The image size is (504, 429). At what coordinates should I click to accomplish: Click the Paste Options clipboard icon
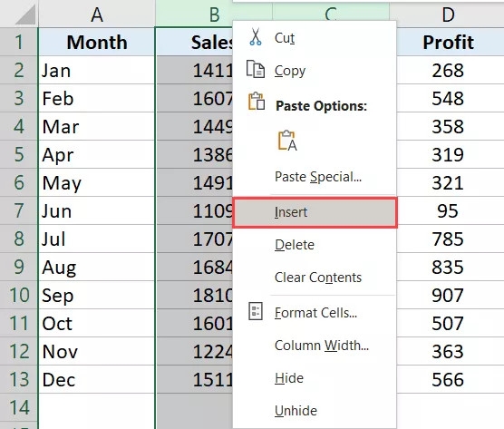(x=257, y=101)
